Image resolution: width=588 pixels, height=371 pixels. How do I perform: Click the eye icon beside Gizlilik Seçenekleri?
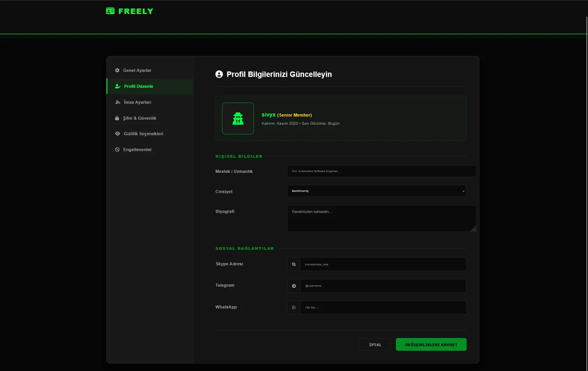tap(117, 134)
